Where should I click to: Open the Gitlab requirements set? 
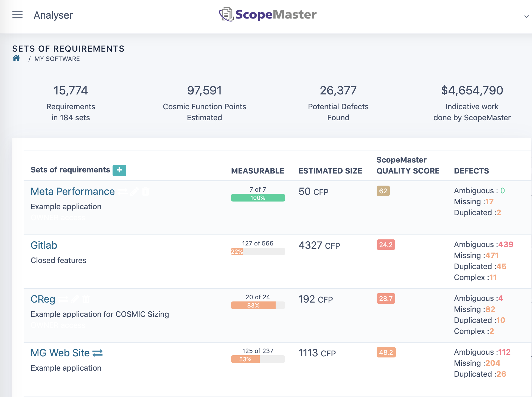point(44,245)
